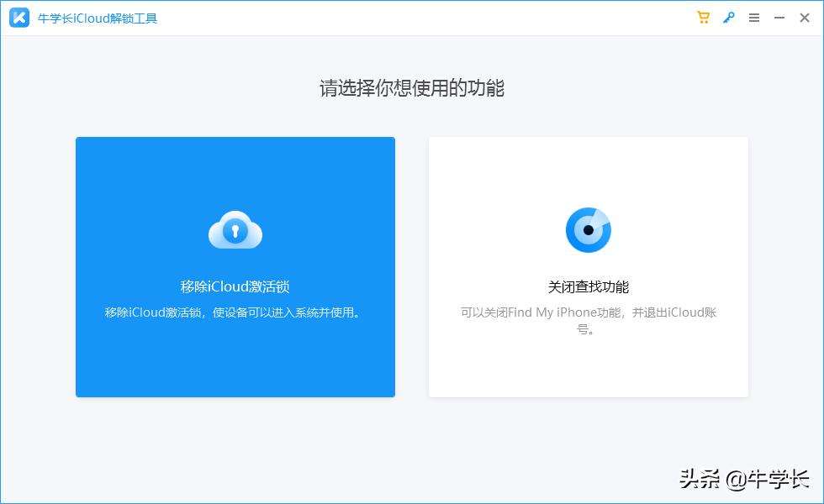
Task: Click the 移除iCloud激活锁 title text
Action: point(235,286)
